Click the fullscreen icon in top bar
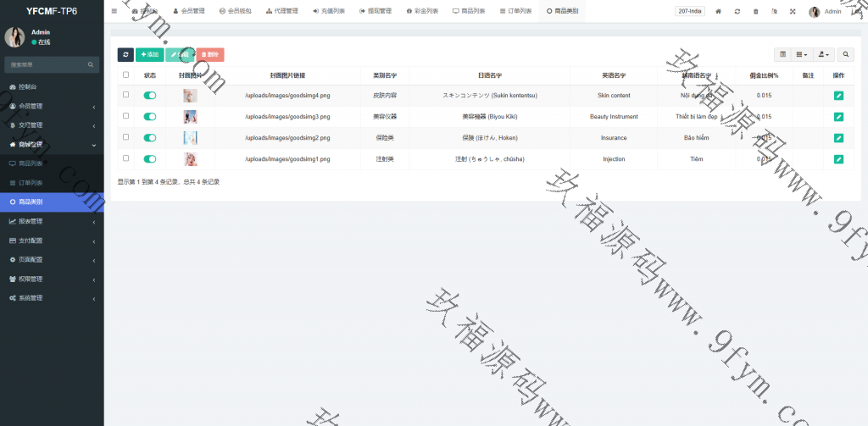Viewport: 868px width, 426px height. click(793, 11)
